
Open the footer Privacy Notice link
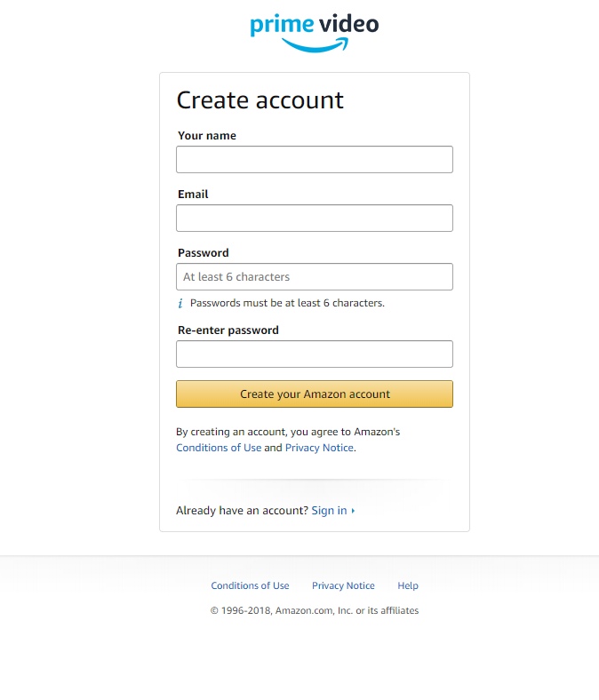click(x=343, y=586)
